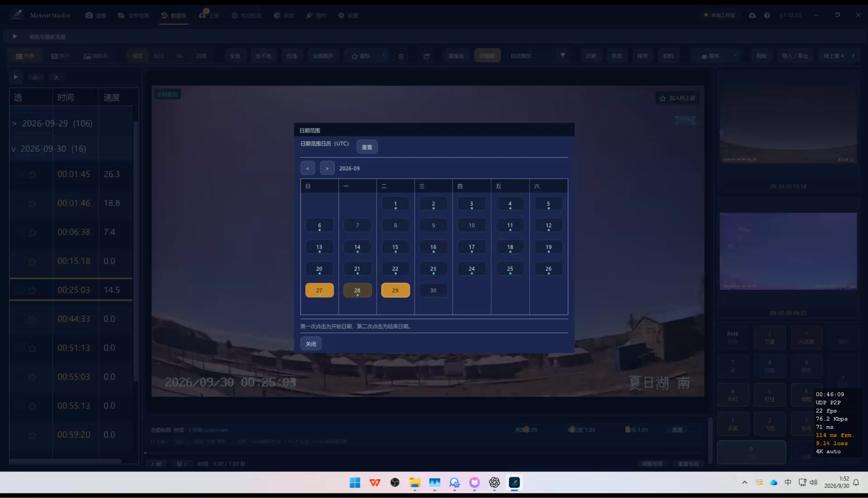
Task: Open File Explorer from the taskbar
Action: 415,483
